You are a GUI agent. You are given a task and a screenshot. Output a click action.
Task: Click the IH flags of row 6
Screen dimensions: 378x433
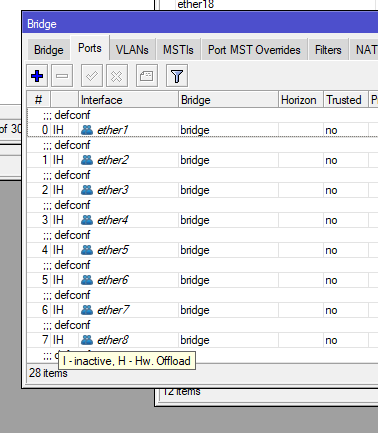(x=58, y=310)
